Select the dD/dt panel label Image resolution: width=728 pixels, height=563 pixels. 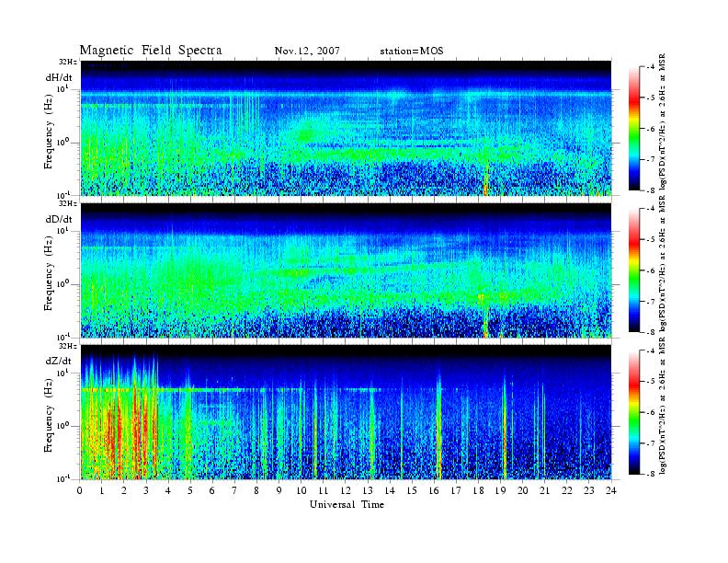click(x=59, y=219)
